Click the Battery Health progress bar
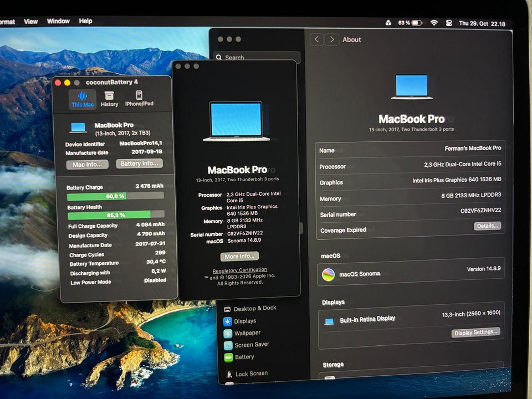This screenshot has height=399, width=532. click(116, 215)
